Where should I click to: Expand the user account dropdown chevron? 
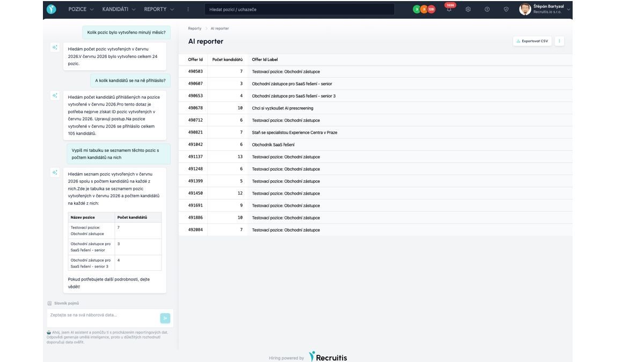click(x=568, y=10)
